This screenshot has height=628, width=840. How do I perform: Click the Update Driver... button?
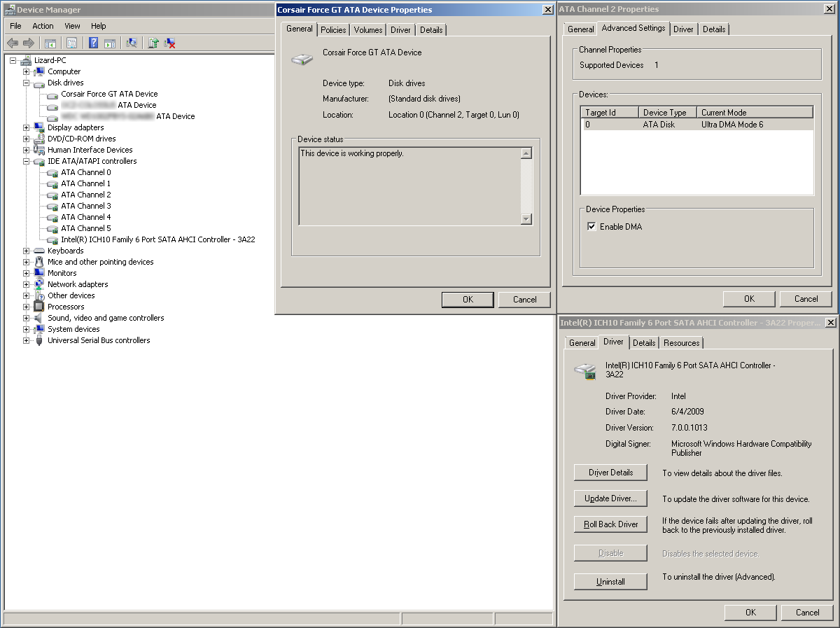pyautogui.click(x=610, y=498)
